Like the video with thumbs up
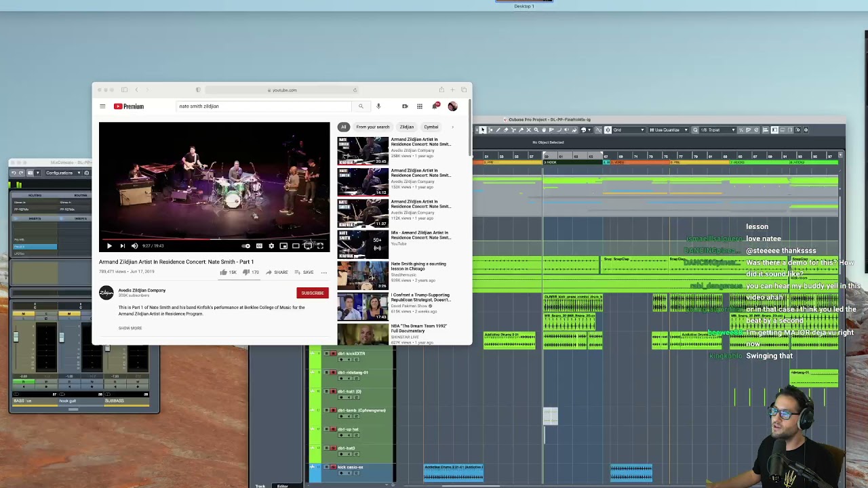 pyautogui.click(x=228, y=272)
